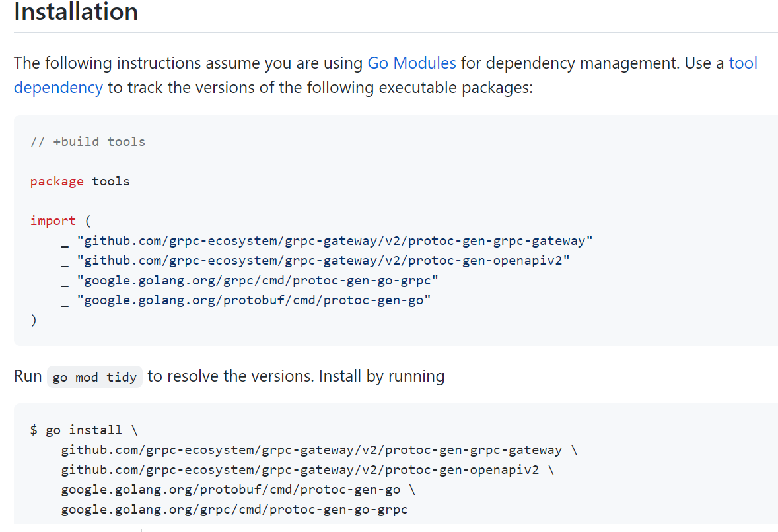The image size is (778, 532).
Task: Click the "$ go install \" command line
Action: tap(84, 430)
